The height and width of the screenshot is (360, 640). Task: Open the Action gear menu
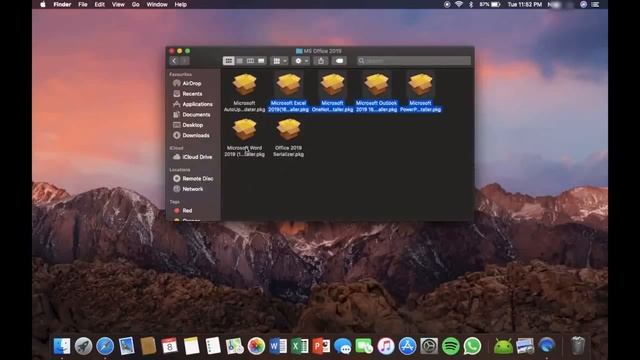(x=301, y=61)
